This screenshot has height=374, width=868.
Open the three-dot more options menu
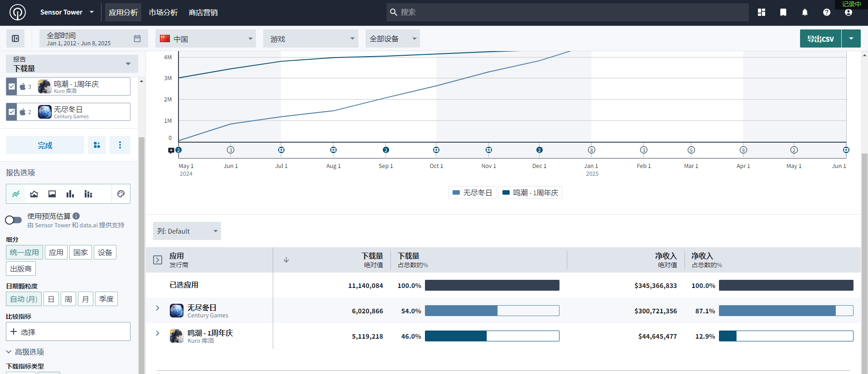(120, 145)
